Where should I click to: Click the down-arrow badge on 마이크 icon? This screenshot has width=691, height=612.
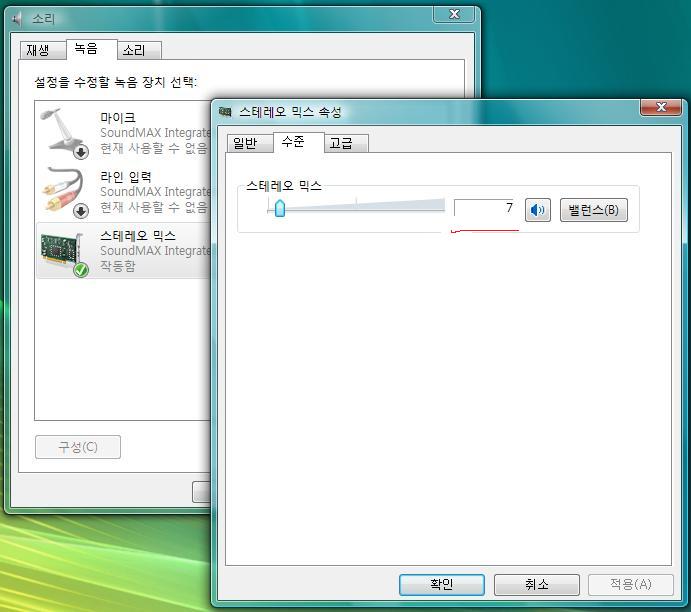[x=81, y=152]
